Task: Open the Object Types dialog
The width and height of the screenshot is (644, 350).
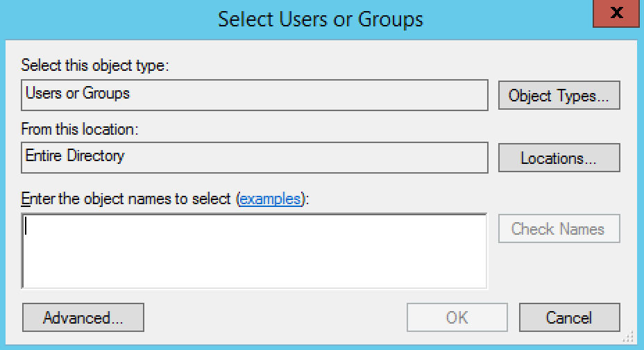Action: 559,95
